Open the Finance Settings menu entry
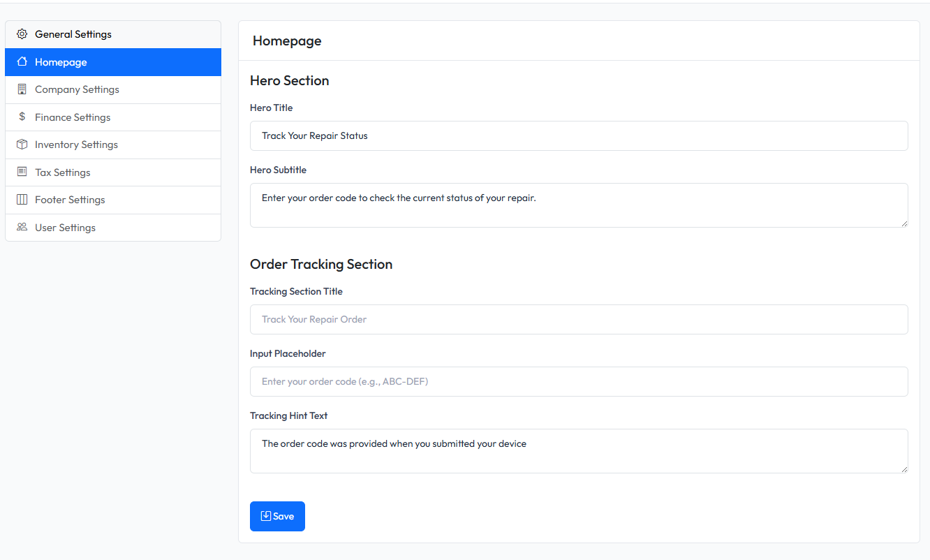The image size is (930, 560). [x=73, y=117]
